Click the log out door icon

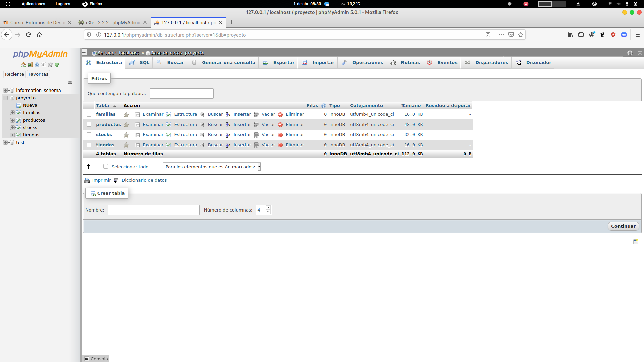pos(30,65)
